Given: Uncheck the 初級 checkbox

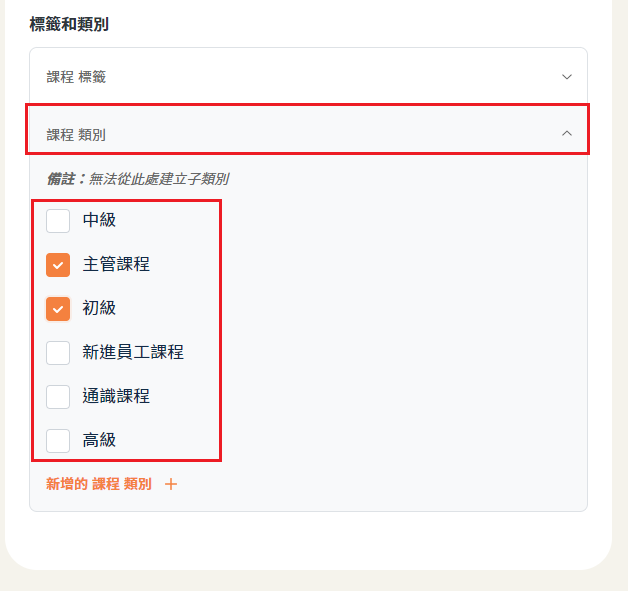Looking at the screenshot, I should (58, 308).
